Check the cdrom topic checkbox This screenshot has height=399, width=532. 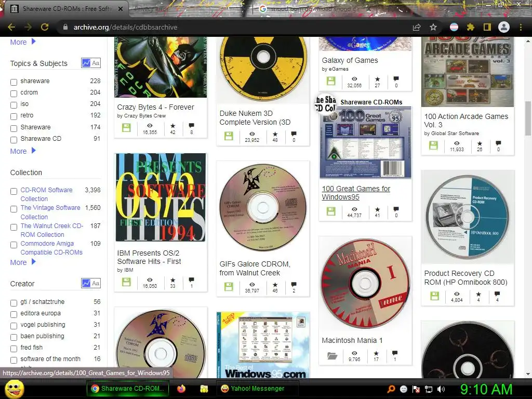tap(14, 94)
